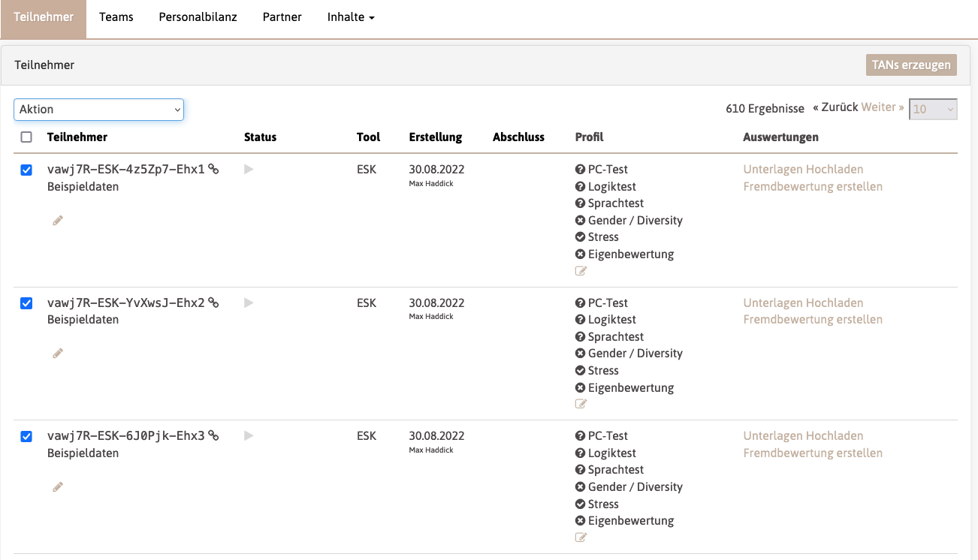Click Unterlagen Hochladen for participant Ehx2
Viewport: 978px width, 560px height.
point(803,303)
